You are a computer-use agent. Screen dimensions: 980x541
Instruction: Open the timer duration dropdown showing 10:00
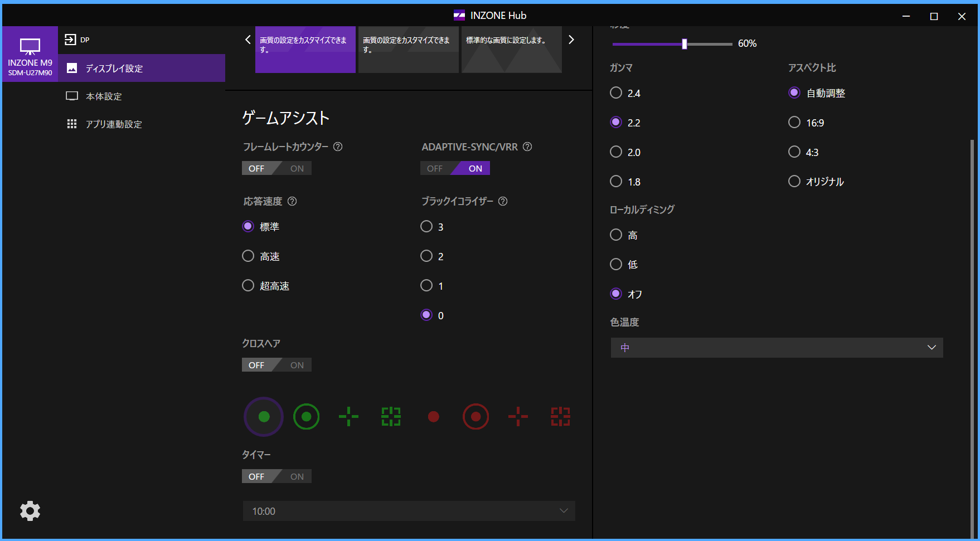click(409, 511)
